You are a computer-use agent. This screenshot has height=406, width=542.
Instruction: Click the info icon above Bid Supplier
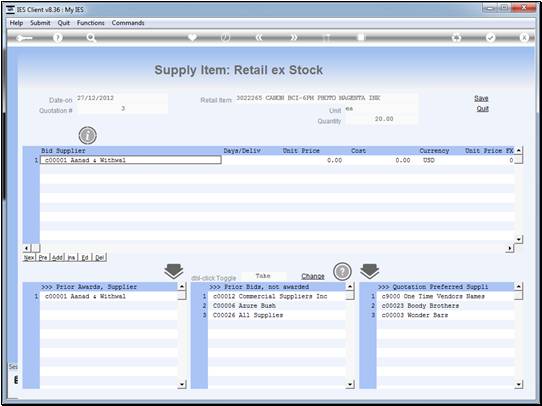click(87, 135)
